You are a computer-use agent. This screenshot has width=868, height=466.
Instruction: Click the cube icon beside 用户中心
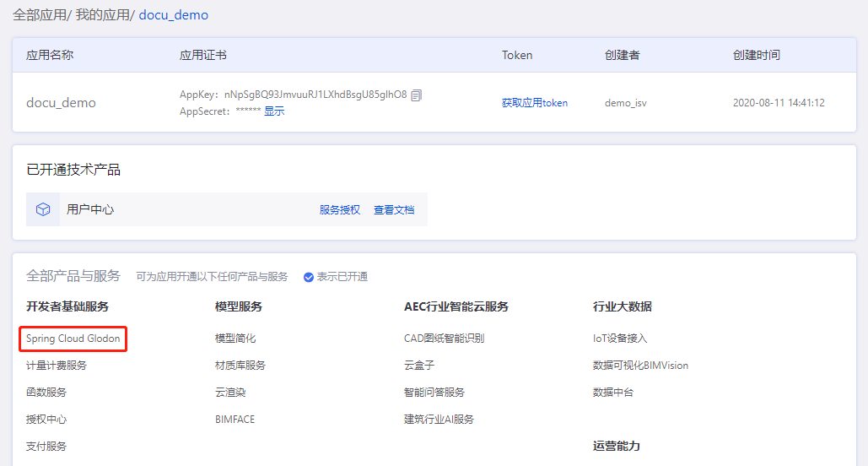(x=43, y=209)
